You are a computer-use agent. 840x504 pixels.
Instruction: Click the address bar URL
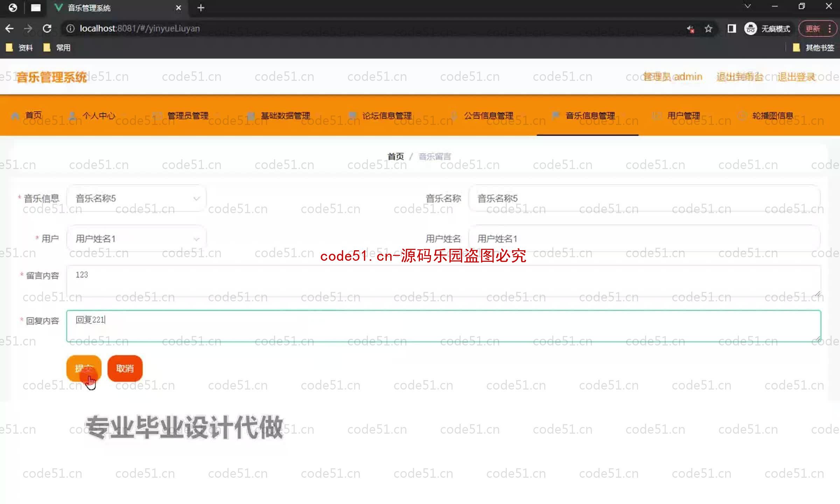(x=140, y=29)
